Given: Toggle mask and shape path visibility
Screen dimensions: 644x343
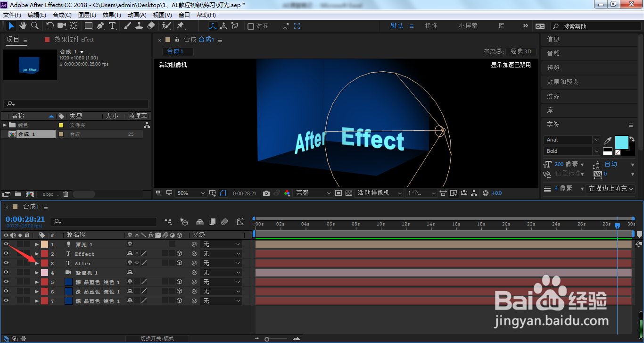Looking at the screenshot, I should click(223, 193).
